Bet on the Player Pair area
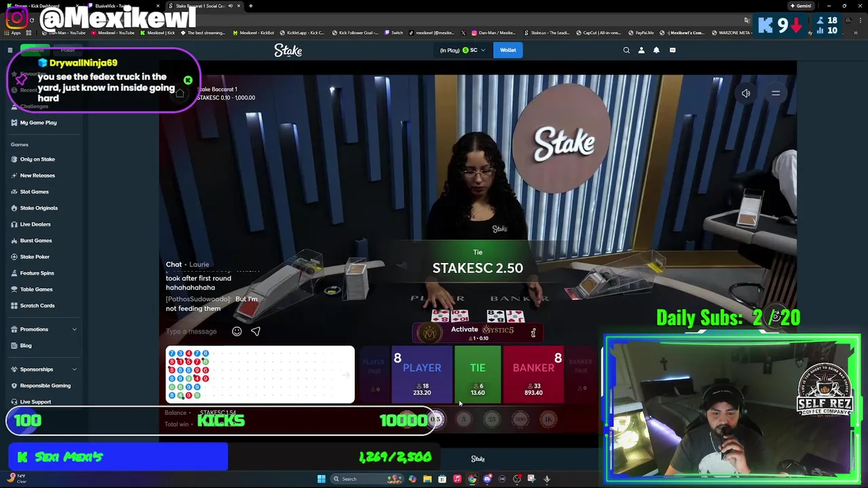The width and height of the screenshot is (868, 488). [374, 375]
